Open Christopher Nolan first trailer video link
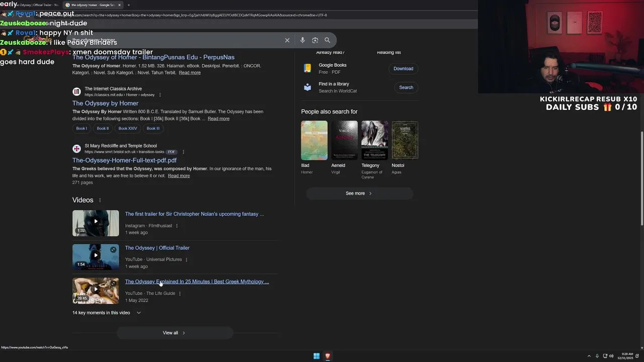This screenshot has height=362, width=644. 194,214
